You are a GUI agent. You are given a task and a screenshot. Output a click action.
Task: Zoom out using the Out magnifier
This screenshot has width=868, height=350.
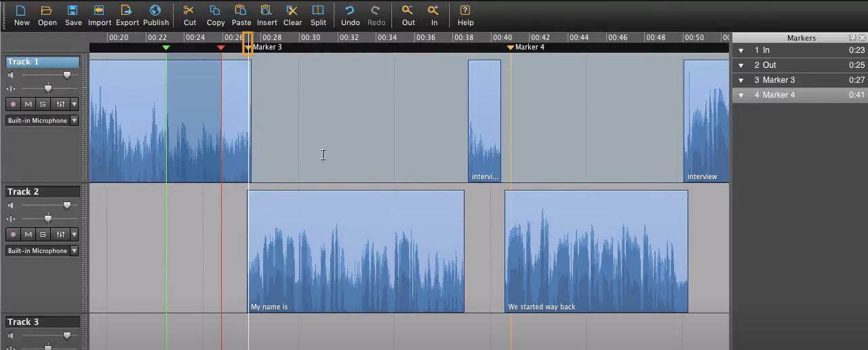pos(408,11)
